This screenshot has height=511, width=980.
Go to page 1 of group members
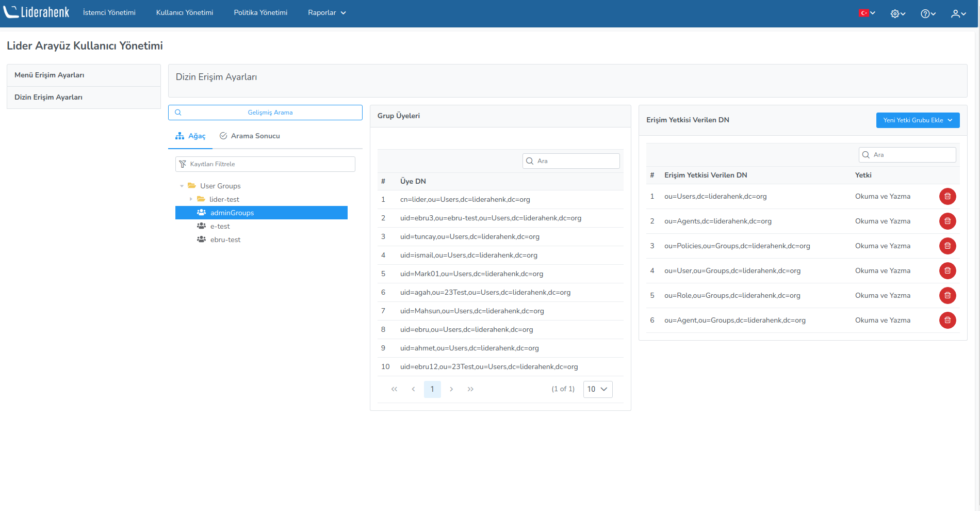pyautogui.click(x=432, y=389)
